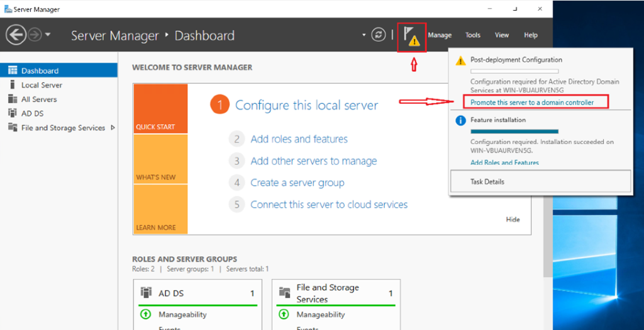Click Promote this server to a domain controller

point(532,103)
